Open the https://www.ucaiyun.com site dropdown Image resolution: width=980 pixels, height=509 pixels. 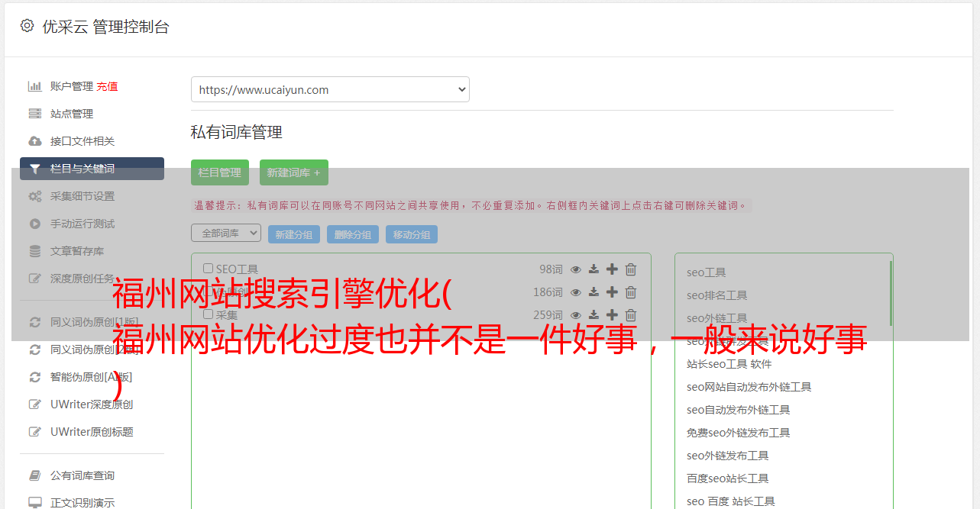click(x=330, y=89)
